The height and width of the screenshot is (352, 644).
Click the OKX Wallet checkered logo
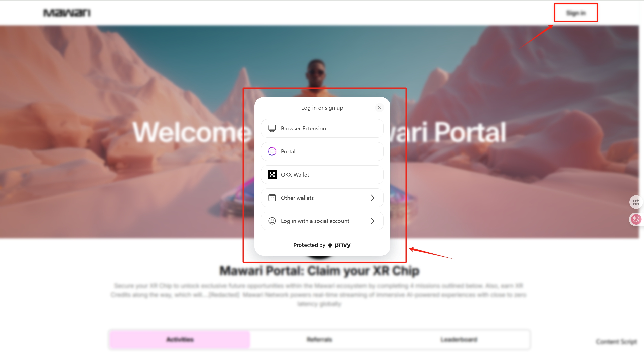[x=272, y=175]
